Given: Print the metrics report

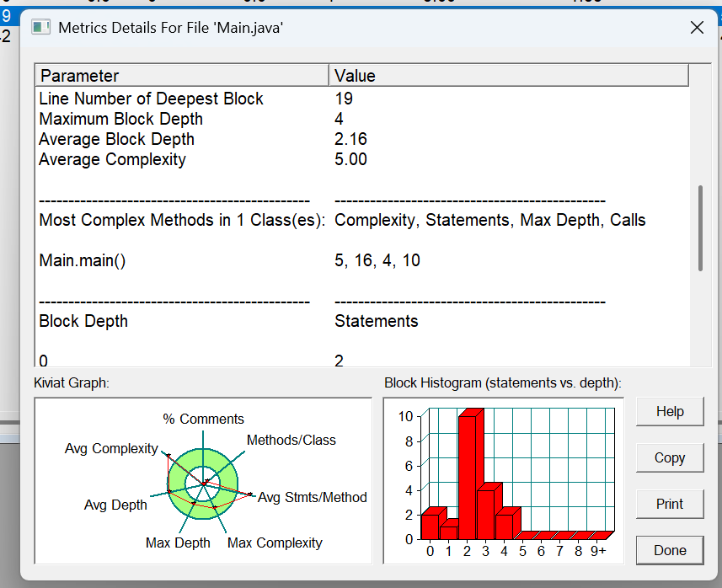Looking at the screenshot, I should pos(670,504).
